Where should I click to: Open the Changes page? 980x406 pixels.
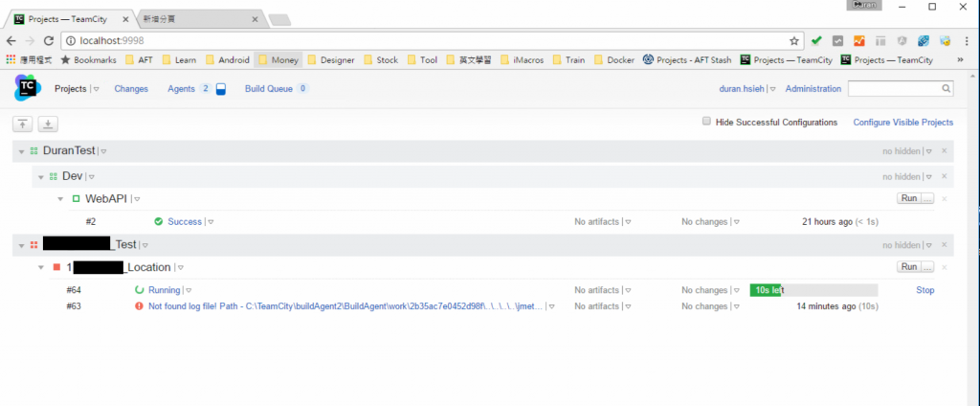(131, 89)
